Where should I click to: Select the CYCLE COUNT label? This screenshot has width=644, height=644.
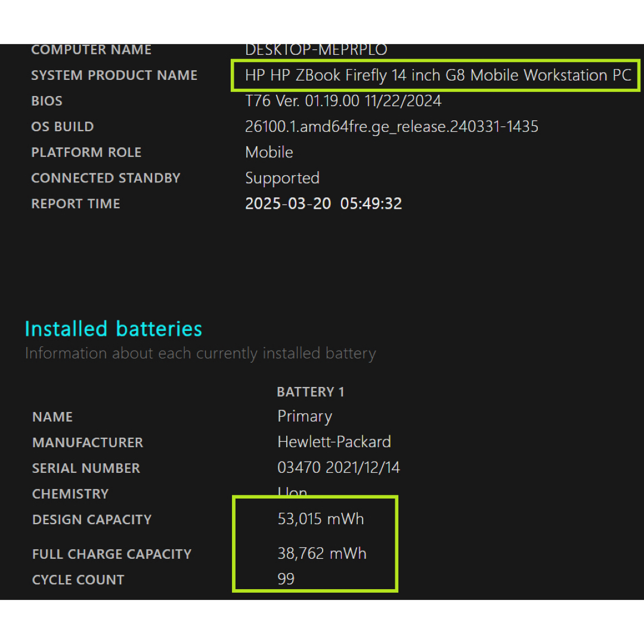(x=78, y=580)
